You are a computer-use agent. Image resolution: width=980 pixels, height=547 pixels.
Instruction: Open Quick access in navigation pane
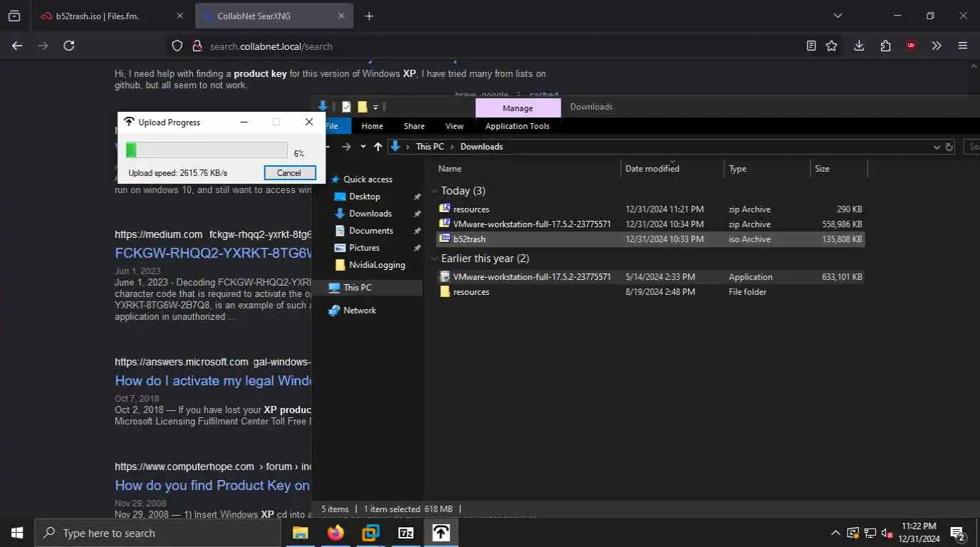(367, 179)
